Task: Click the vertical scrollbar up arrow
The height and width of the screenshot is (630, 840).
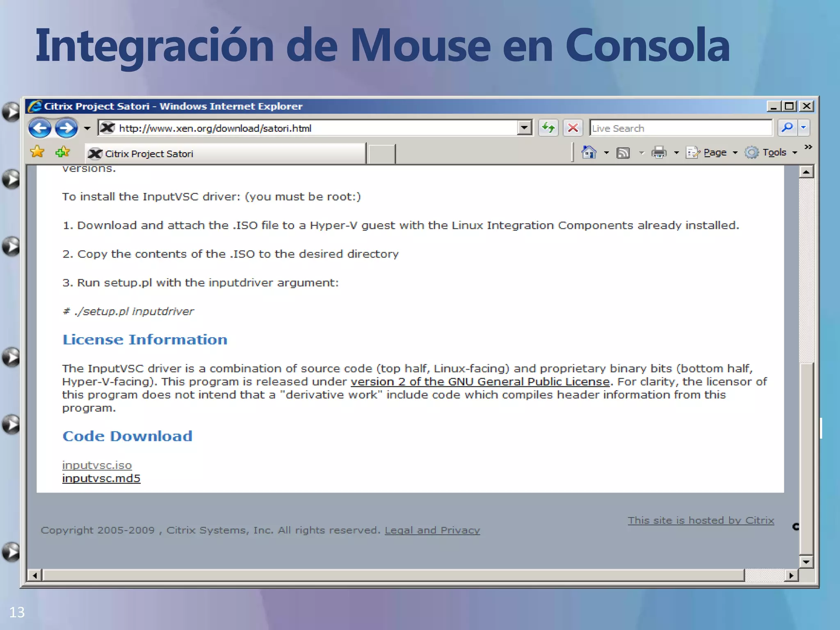Action: tap(806, 172)
